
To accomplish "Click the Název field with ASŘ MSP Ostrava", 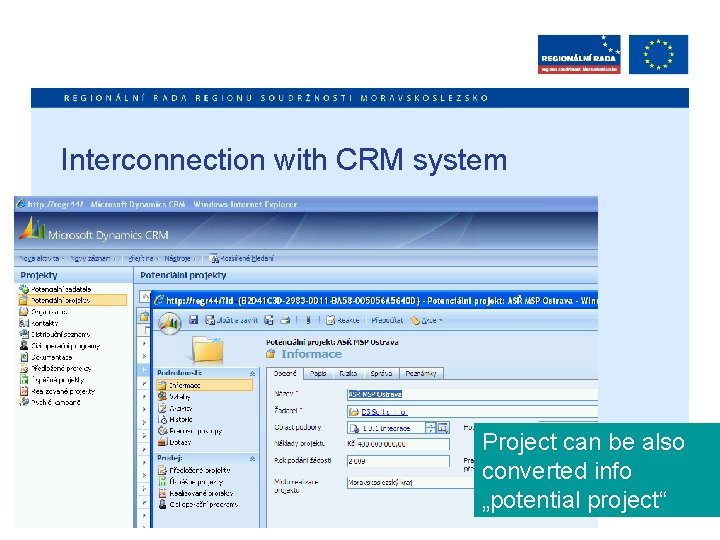I will [x=472, y=394].
